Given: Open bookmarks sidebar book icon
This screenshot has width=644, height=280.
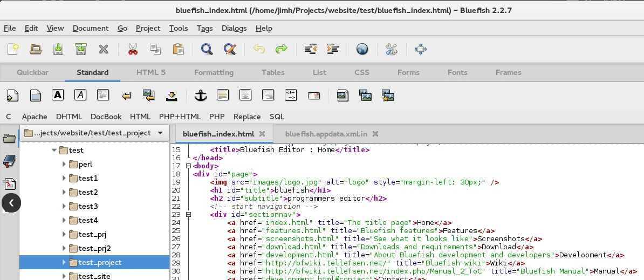Looking at the screenshot, I should pos(9,161).
